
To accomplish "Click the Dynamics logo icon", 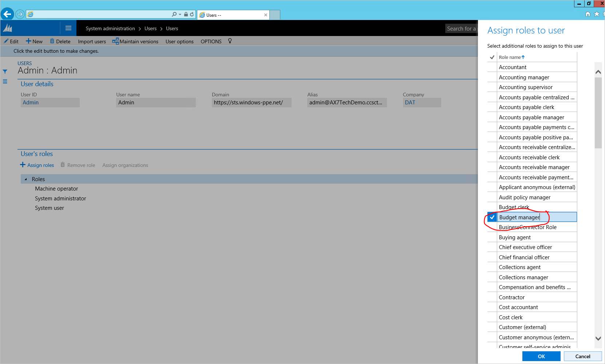I will click(8, 28).
